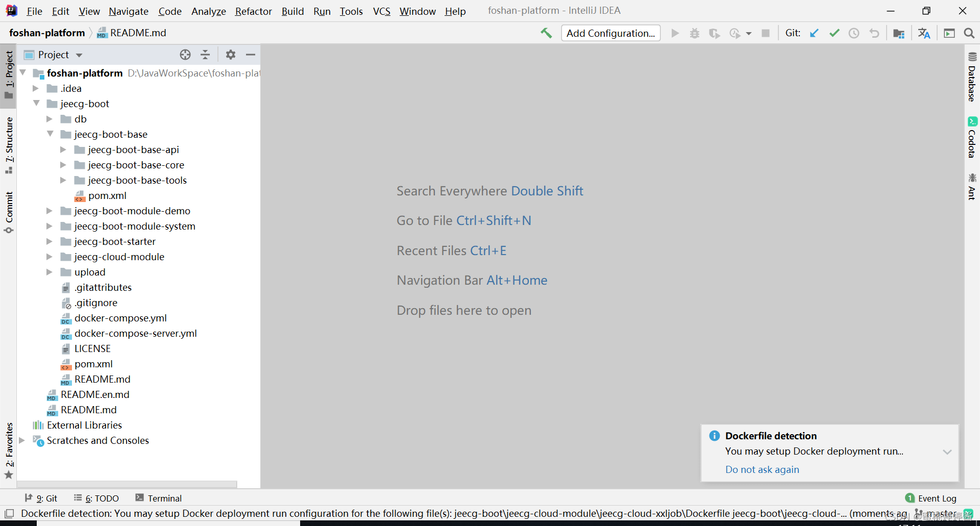Click the Debug bug icon in toolbar

click(x=695, y=33)
